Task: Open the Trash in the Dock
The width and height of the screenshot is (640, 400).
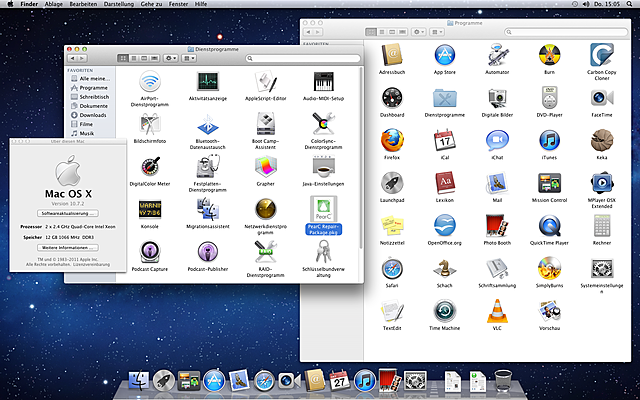Action: [x=503, y=380]
